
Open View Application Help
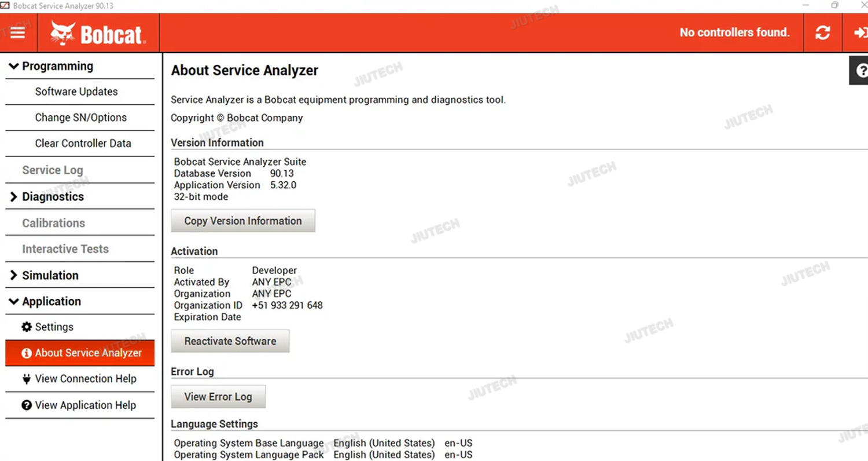click(80, 405)
